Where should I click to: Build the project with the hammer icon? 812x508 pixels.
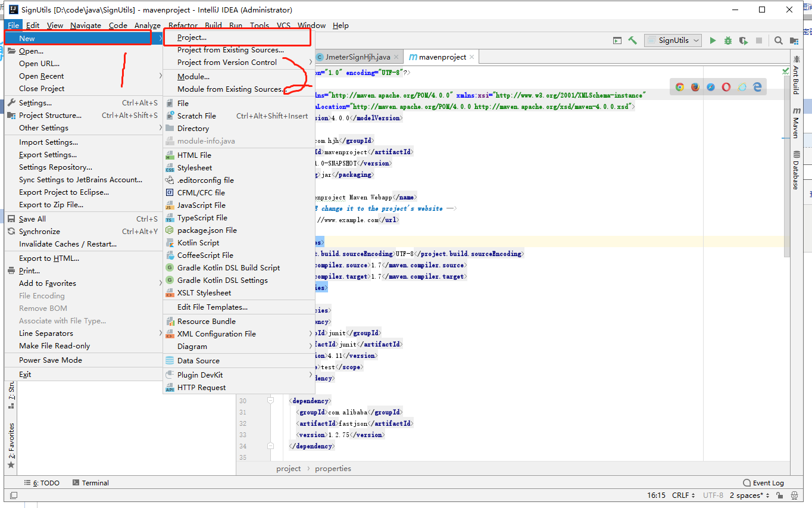633,40
